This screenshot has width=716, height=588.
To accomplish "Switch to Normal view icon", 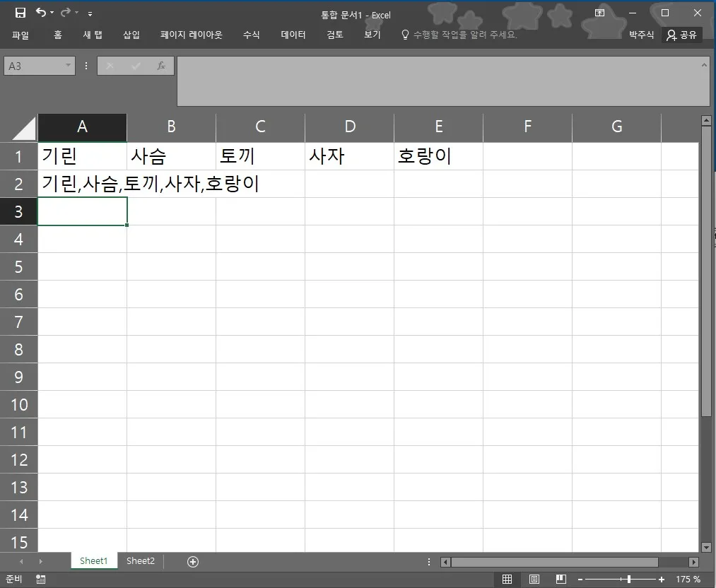I will click(507, 580).
